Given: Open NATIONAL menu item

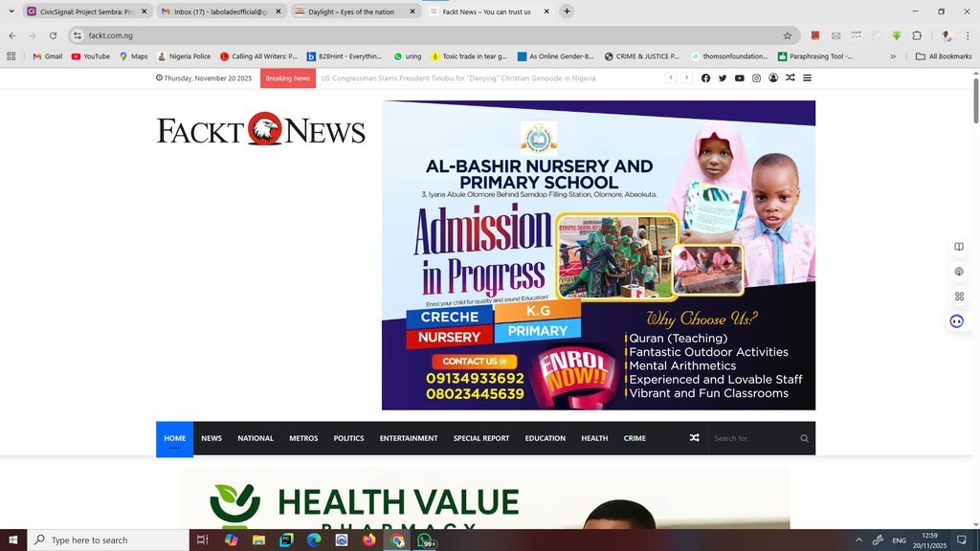Looking at the screenshot, I should 256,438.
